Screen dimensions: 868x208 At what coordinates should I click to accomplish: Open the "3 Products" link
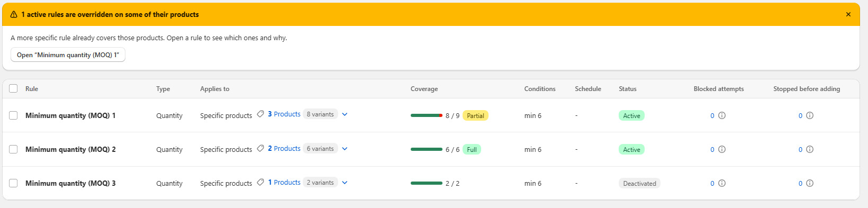point(284,114)
